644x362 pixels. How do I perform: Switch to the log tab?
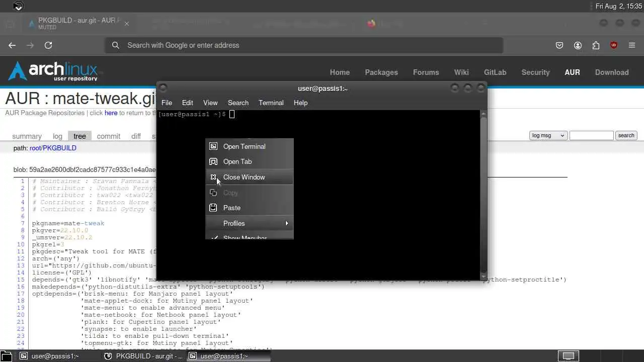[57, 136]
